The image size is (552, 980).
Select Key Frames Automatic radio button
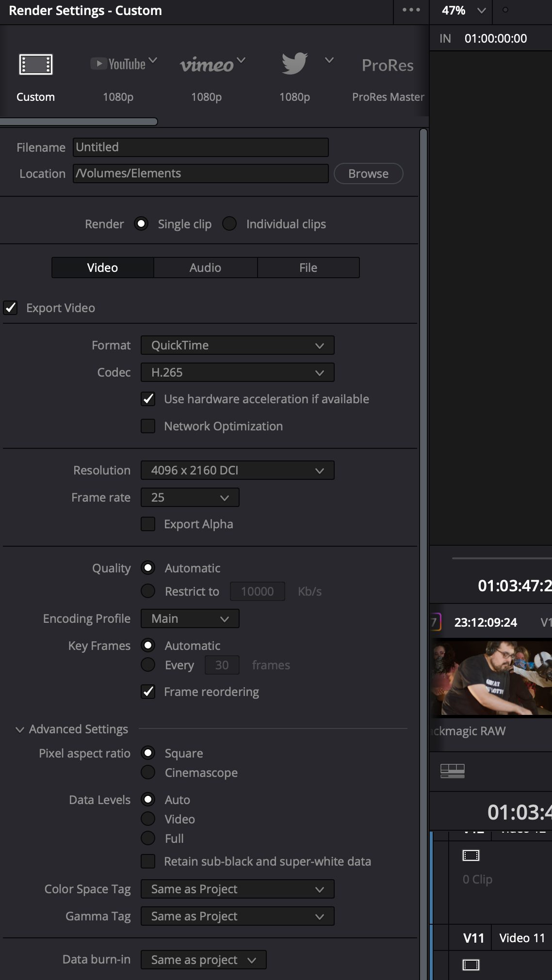pyautogui.click(x=148, y=645)
